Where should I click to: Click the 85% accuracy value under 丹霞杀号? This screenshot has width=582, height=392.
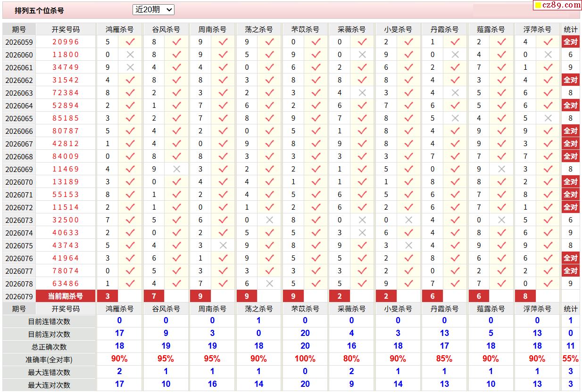click(x=444, y=359)
